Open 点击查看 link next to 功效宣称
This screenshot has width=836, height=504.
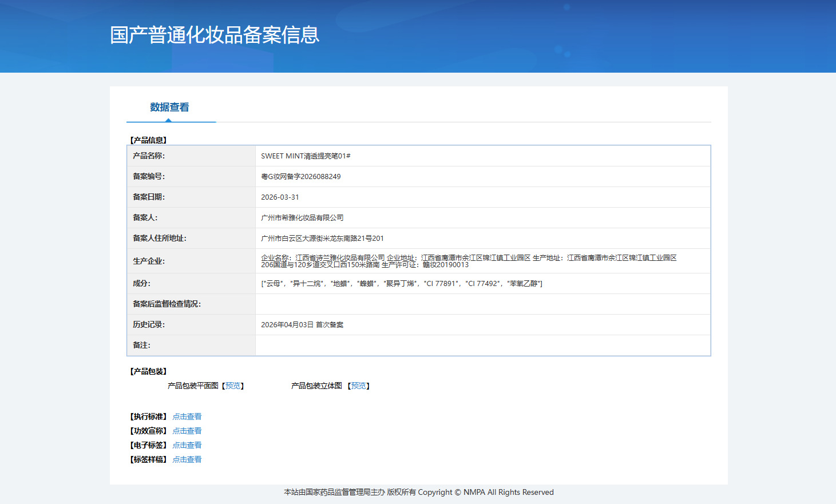click(x=187, y=431)
